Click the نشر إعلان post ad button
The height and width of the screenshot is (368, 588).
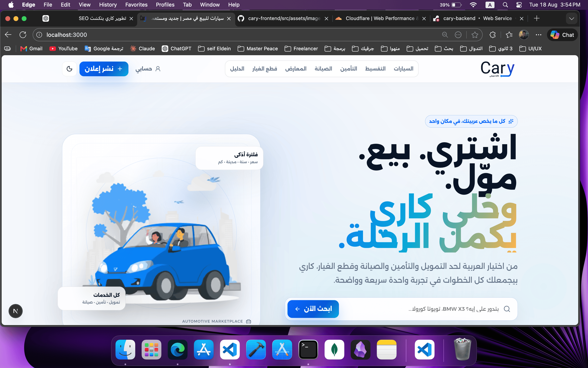104,69
